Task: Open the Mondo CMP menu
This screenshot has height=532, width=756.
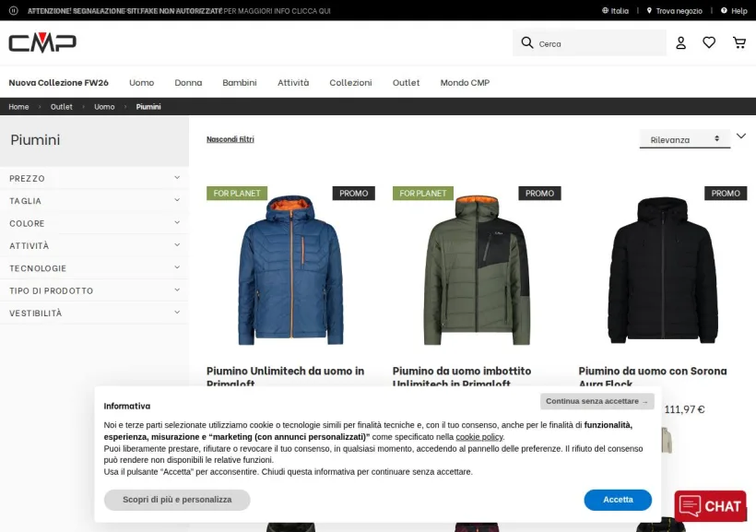Action: pyautogui.click(x=465, y=82)
